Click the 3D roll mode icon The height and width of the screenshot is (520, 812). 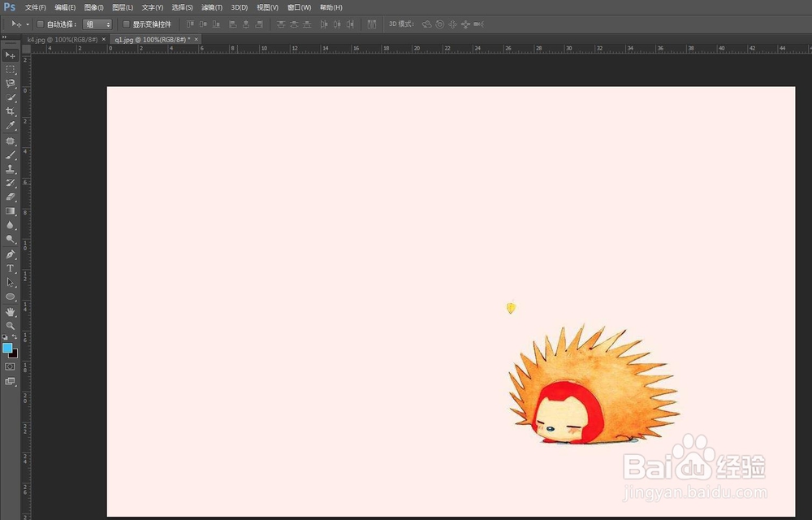point(439,24)
